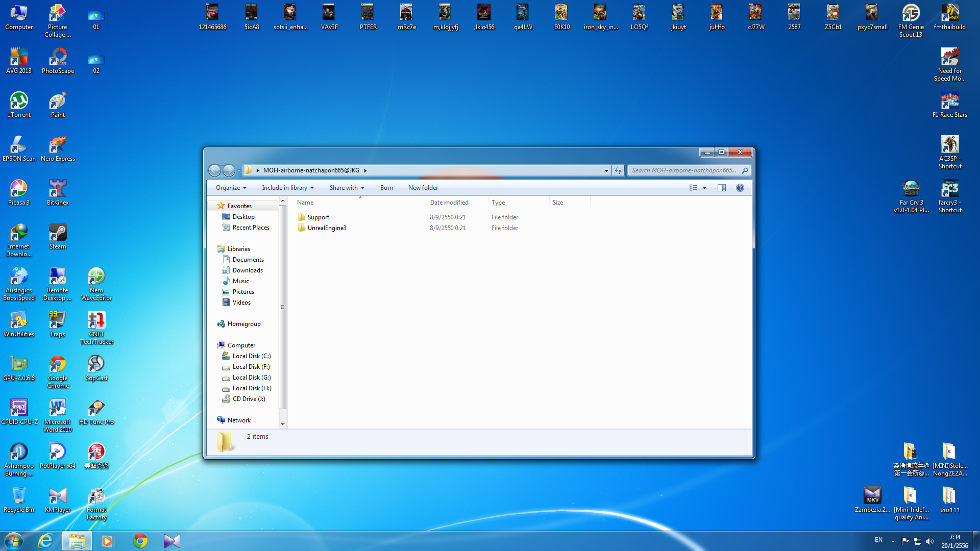Viewport: 980px width, 551px height.
Task: Toggle the Explorer preview pane
Action: [x=721, y=188]
